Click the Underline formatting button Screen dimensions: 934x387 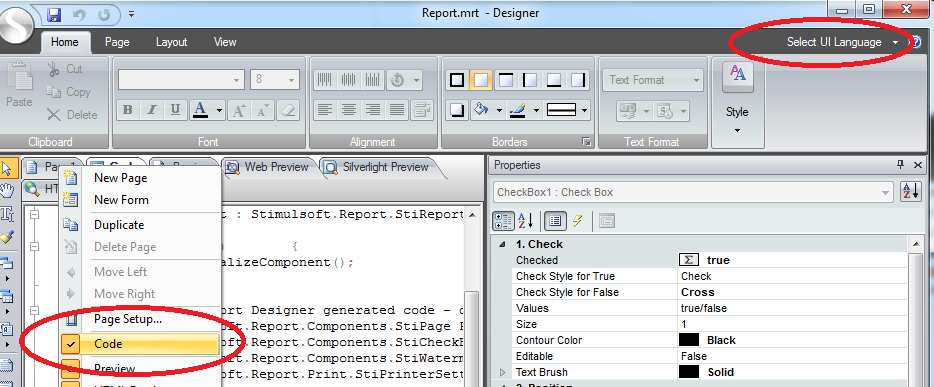175,110
